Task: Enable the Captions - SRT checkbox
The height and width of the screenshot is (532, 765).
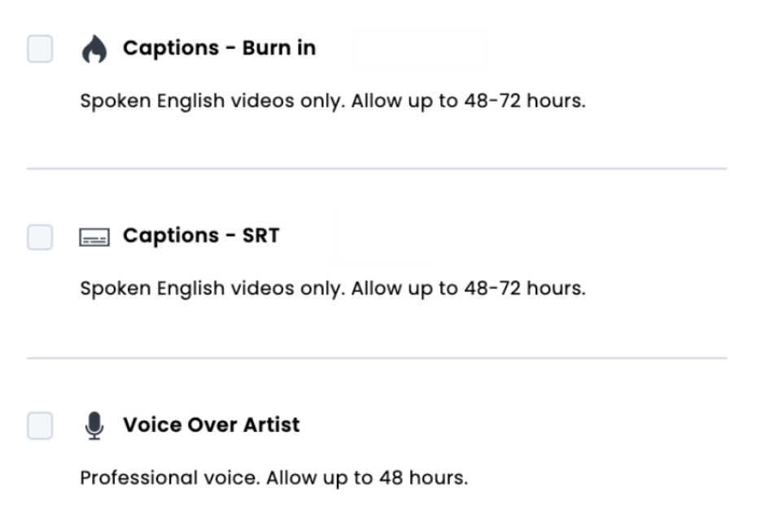Action: click(x=40, y=237)
